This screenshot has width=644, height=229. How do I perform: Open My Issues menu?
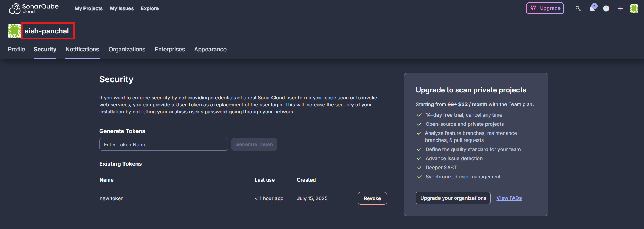(x=122, y=8)
